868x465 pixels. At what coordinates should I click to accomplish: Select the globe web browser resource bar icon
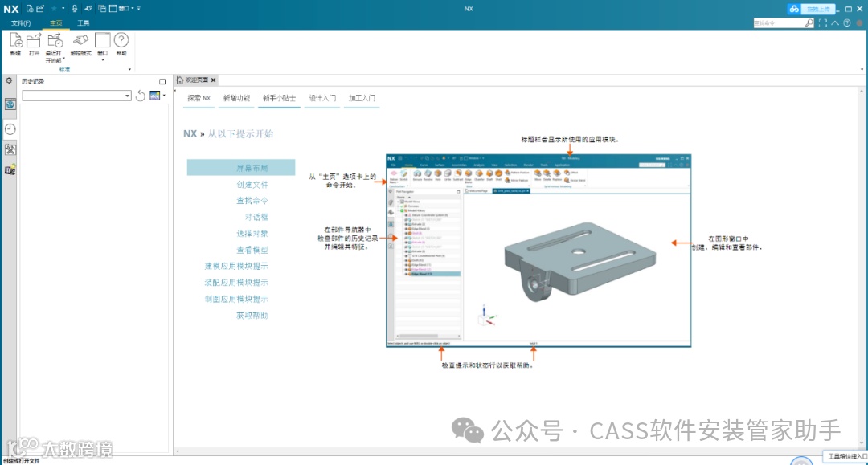[x=10, y=104]
